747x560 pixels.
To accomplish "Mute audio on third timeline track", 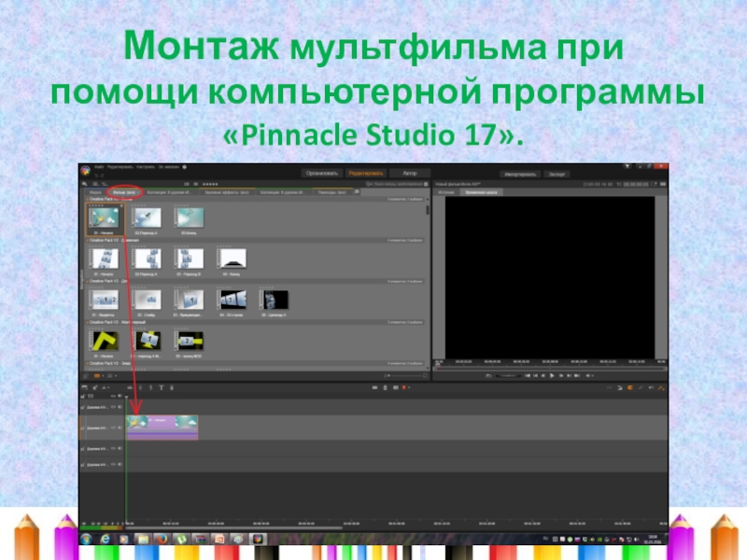I will [120, 448].
